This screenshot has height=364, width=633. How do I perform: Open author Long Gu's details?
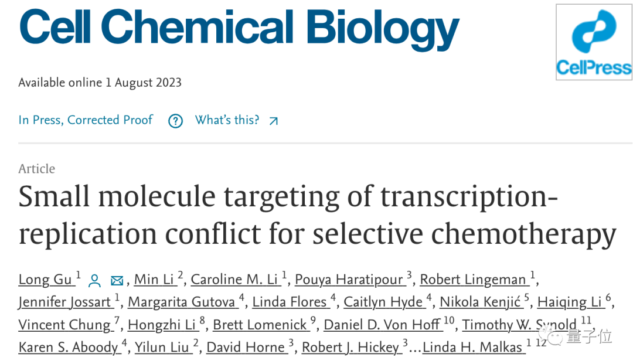pos(46,280)
